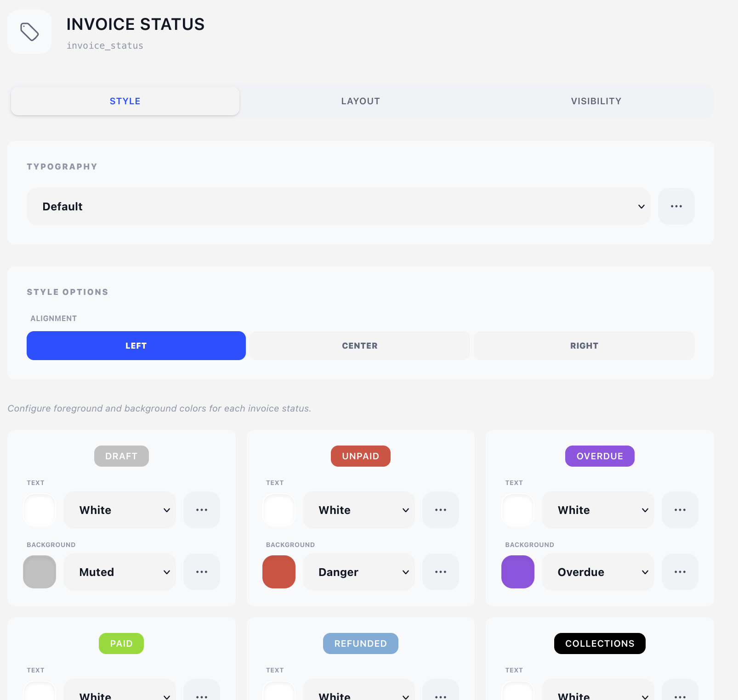Image resolution: width=738 pixels, height=700 pixels.
Task: Click the Overdue status badge
Action: tap(600, 456)
